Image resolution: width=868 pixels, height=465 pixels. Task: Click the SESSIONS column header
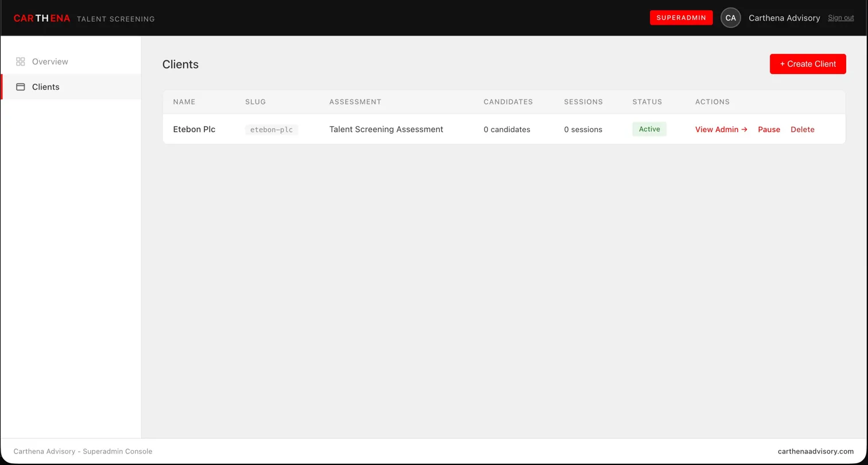click(x=583, y=102)
